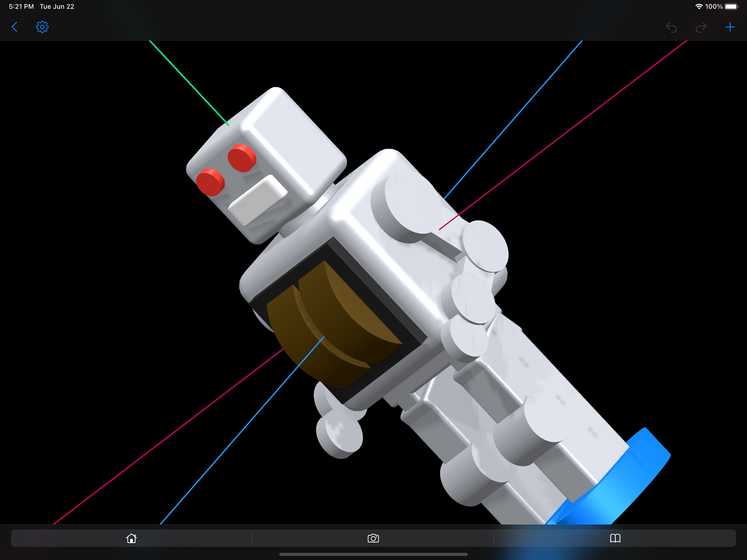The width and height of the screenshot is (747, 560).
Task: Tap the camera icon in bottom bar
Action: tap(373, 538)
